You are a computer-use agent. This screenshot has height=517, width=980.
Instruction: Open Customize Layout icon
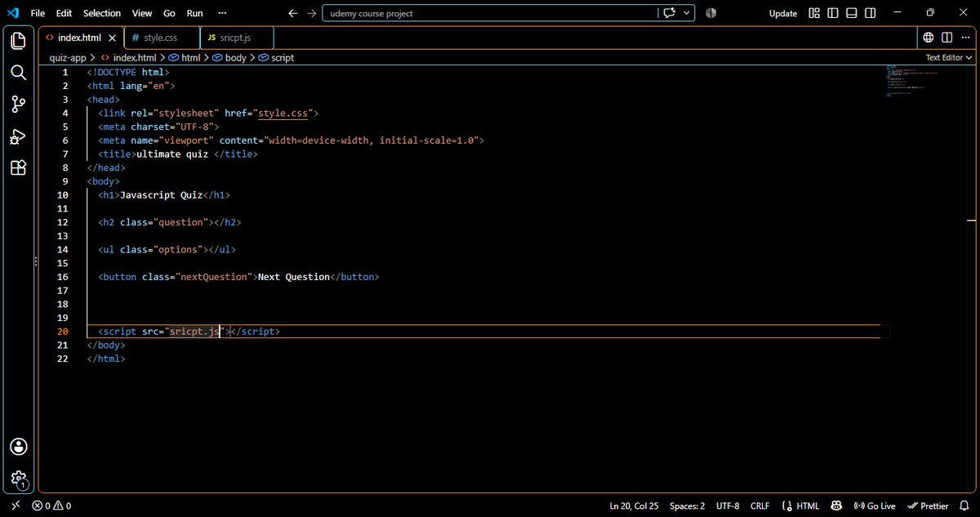[814, 13]
